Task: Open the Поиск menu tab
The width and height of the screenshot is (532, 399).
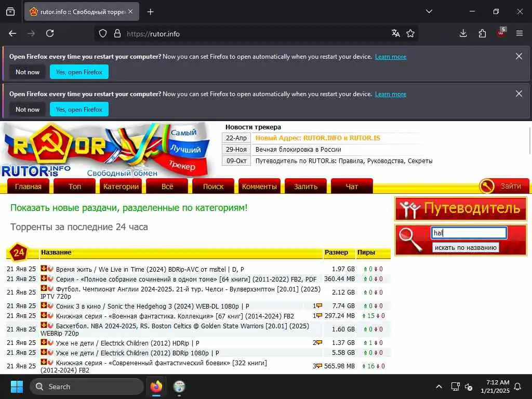Action: (213, 187)
